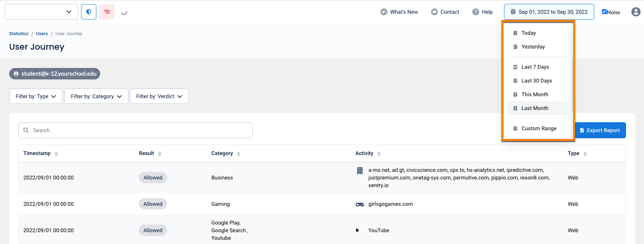Image resolution: width=644 pixels, height=244 pixels.
Task: Click the user icon in student email chip
Action: 16,74
